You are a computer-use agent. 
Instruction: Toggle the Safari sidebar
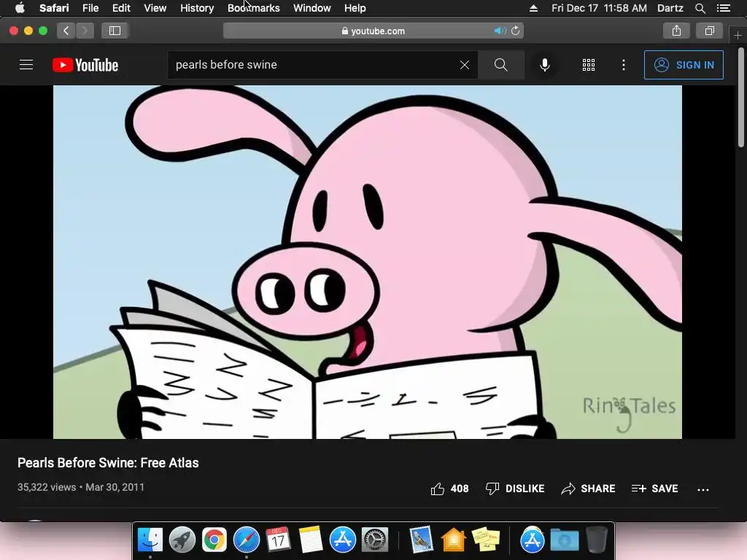click(115, 31)
